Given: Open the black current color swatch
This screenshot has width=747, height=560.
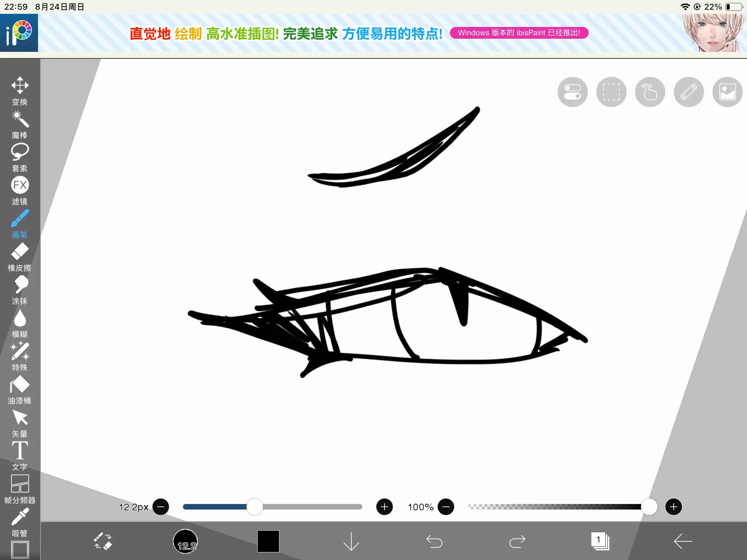Looking at the screenshot, I should pyautogui.click(x=268, y=541).
